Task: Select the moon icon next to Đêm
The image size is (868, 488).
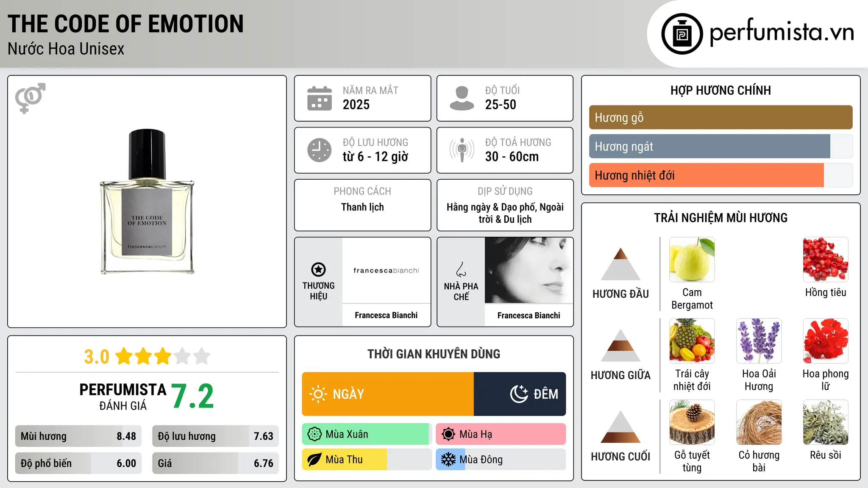Action: [x=519, y=394]
